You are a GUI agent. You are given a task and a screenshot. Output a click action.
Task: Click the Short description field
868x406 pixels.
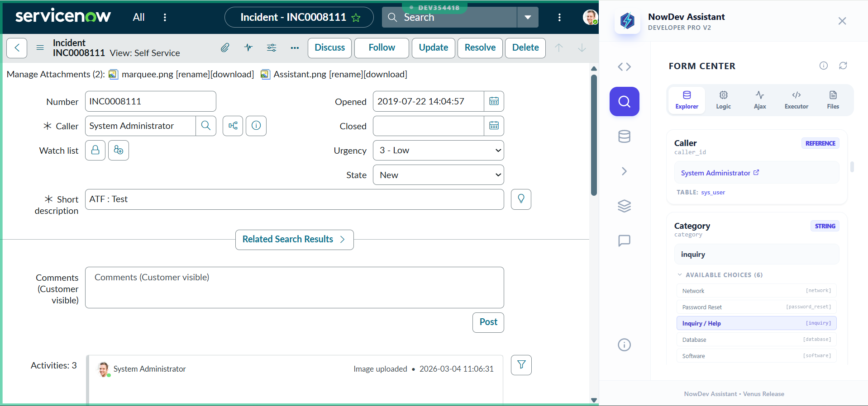click(x=294, y=199)
